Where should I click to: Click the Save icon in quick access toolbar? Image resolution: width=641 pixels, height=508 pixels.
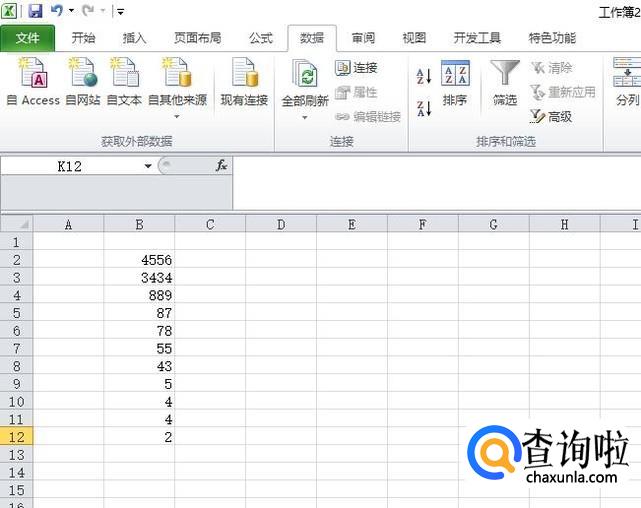click(x=36, y=11)
